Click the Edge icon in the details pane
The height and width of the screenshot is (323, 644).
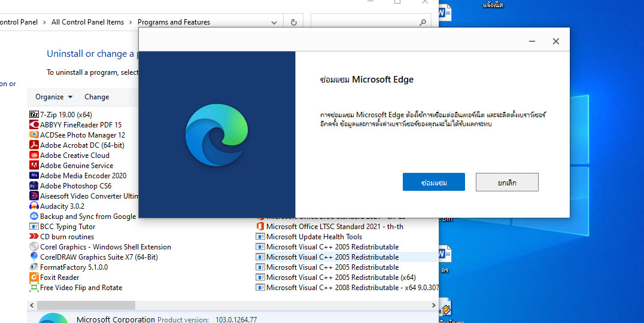[53, 318]
